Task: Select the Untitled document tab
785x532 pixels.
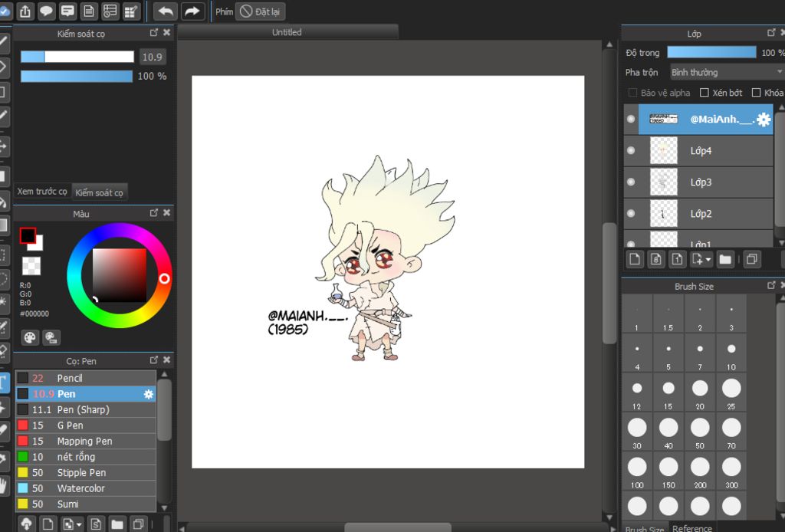Action: click(x=287, y=32)
